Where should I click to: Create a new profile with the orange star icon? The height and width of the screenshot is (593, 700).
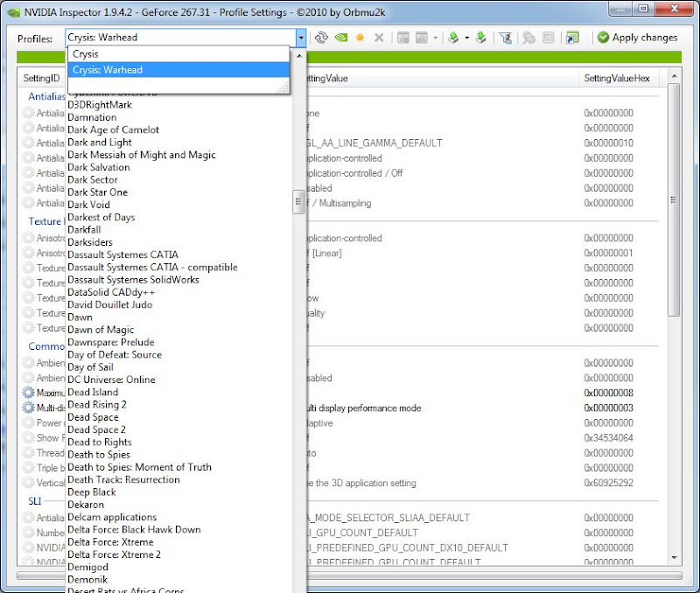360,38
